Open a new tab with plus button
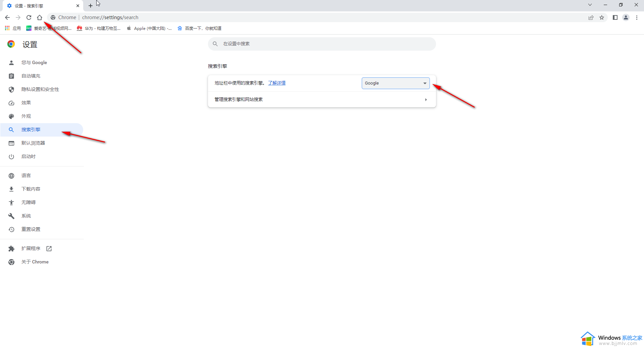This screenshot has height=348, width=644. point(91,6)
